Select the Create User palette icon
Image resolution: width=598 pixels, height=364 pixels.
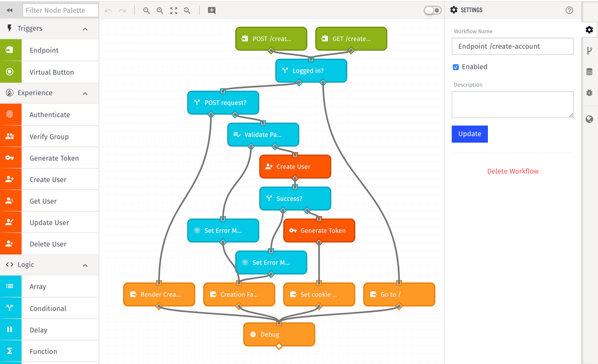coord(10,179)
